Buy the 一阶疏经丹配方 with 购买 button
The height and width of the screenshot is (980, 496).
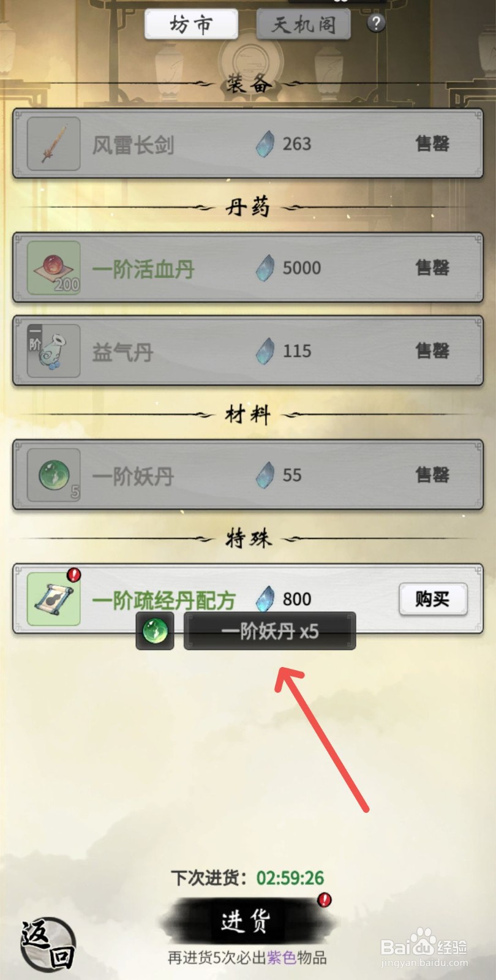click(x=433, y=598)
